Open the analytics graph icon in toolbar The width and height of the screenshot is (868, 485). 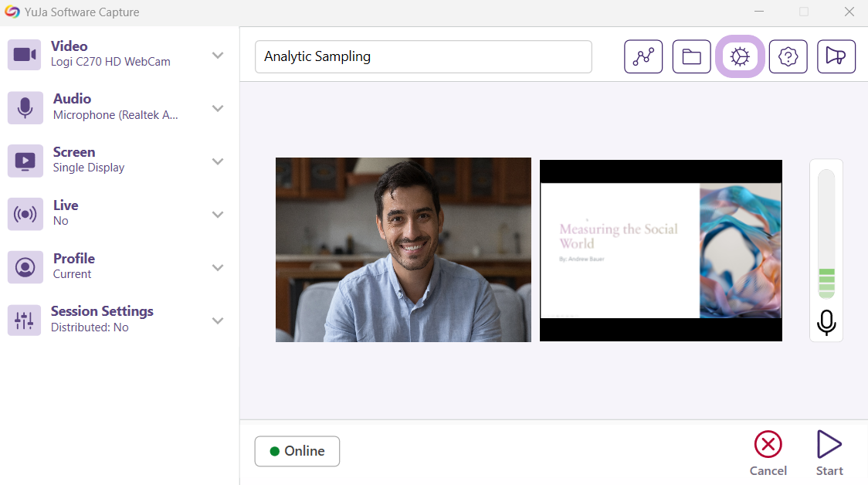coord(643,56)
